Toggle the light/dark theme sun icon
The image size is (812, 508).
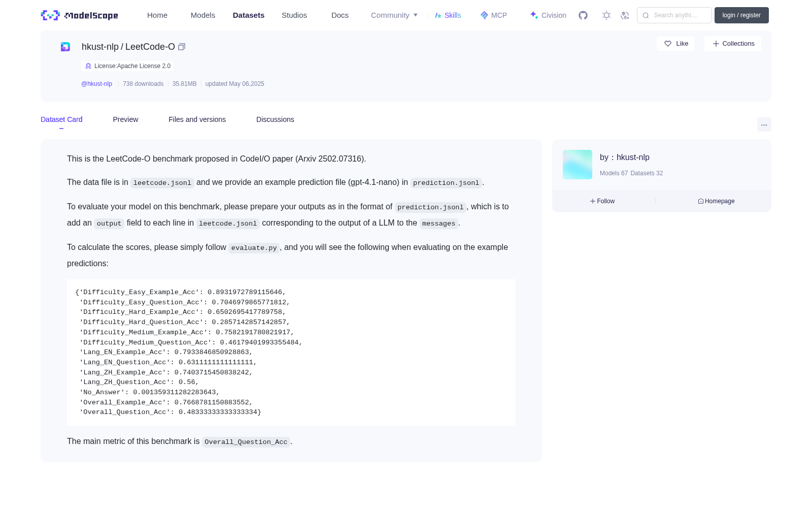click(x=606, y=15)
